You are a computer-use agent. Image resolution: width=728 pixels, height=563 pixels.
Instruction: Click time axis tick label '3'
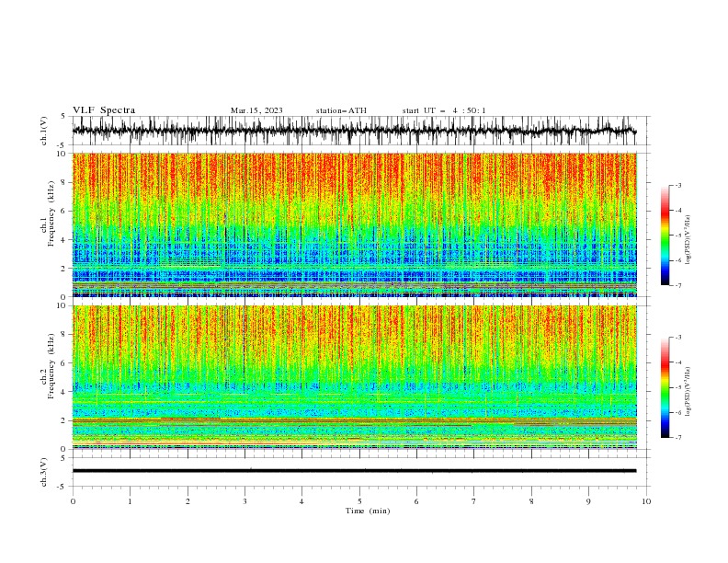[x=245, y=501]
